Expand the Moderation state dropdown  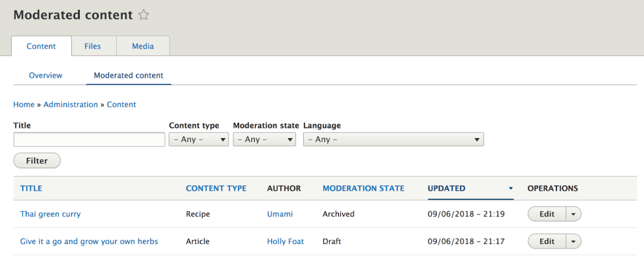point(264,140)
